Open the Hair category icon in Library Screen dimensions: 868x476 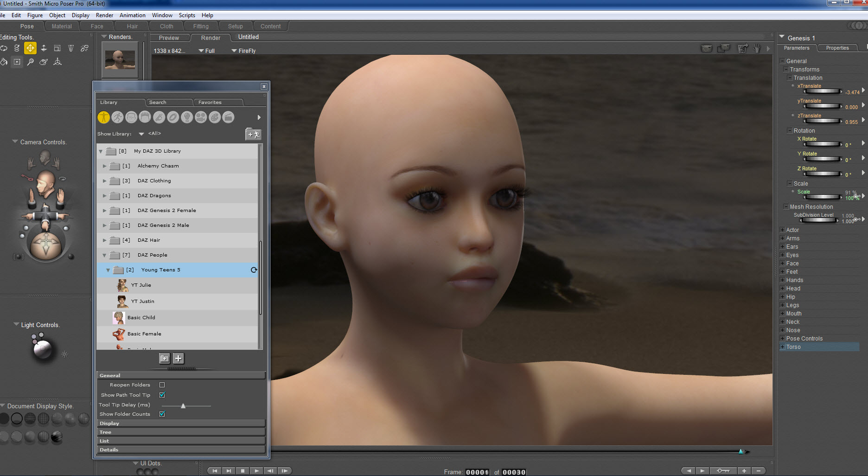(x=145, y=117)
